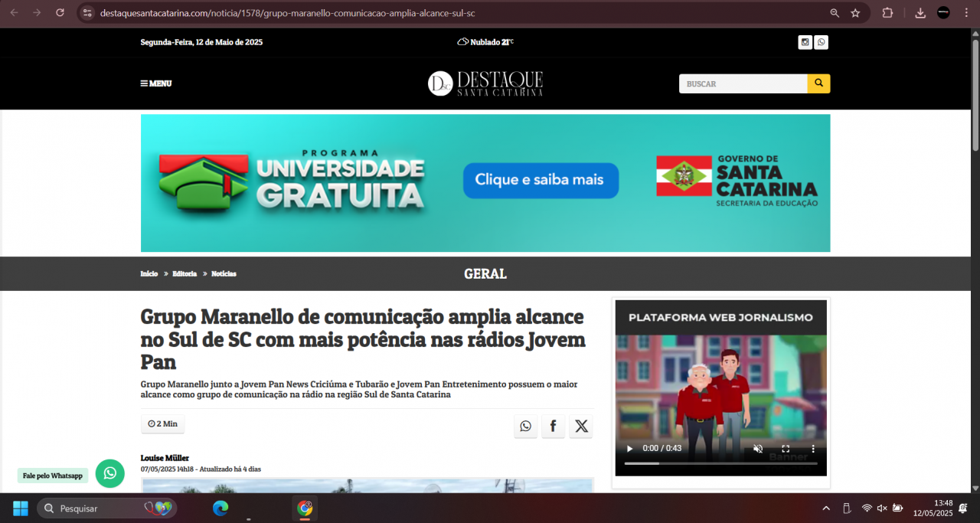The image size is (980, 523).
Task: Open Microsoft Edge from the taskbar
Action: pyautogui.click(x=220, y=508)
